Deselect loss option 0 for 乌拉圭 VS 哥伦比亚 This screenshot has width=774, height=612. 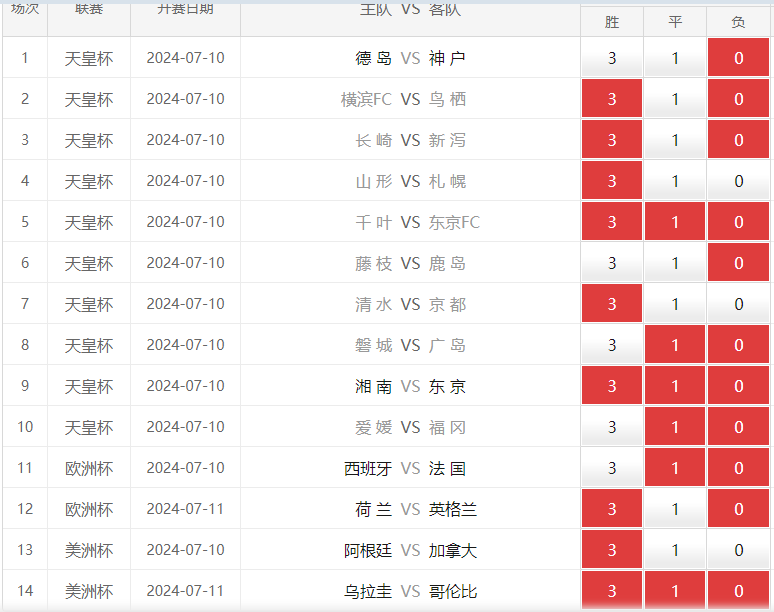[x=738, y=591]
